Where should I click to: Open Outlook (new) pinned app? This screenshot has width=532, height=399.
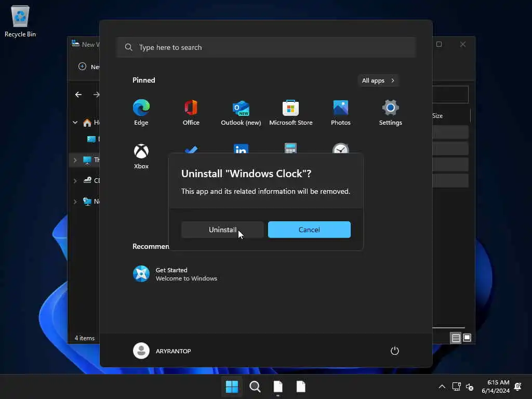point(241,113)
